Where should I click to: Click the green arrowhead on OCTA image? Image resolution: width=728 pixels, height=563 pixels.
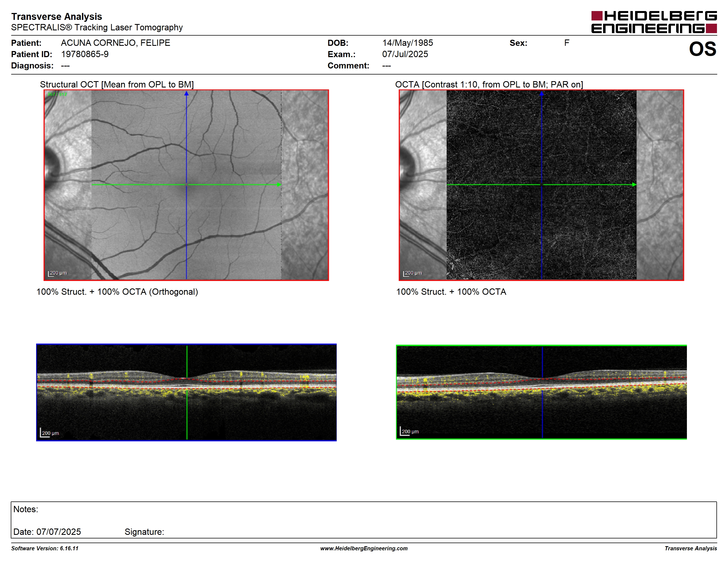pyautogui.click(x=634, y=184)
